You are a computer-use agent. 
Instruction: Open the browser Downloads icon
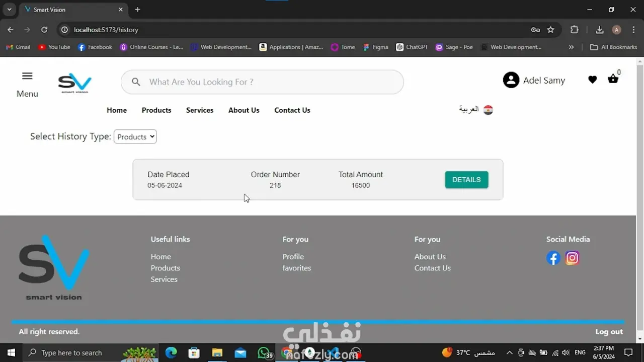pos(600,30)
